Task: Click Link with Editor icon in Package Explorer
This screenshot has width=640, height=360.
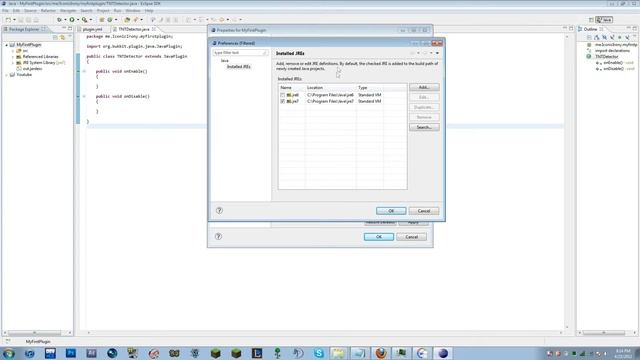Action: click(x=62, y=37)
